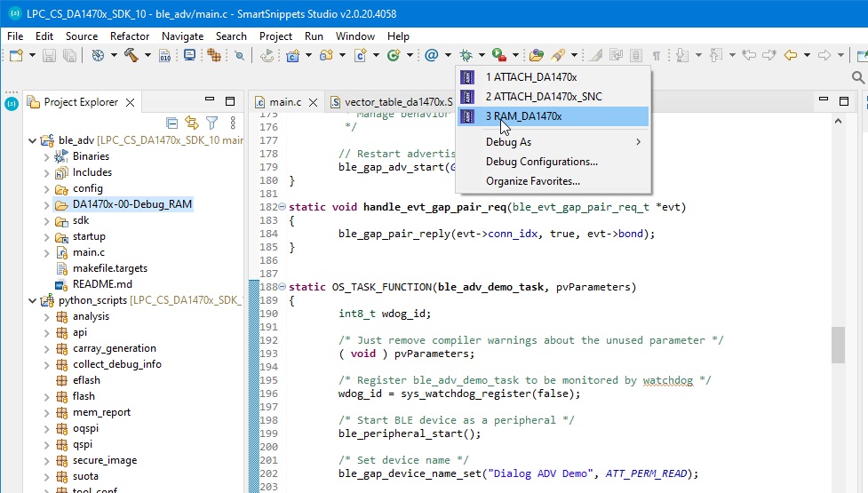Click the binary 010 file icon
The height and width of the screenshot is (493, 868).
[x=165, y=55]
